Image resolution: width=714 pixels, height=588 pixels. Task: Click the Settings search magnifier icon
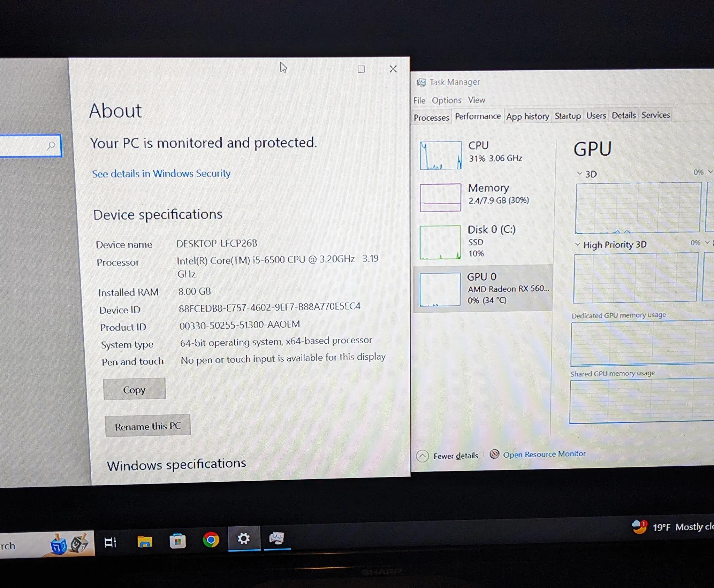(x=51, y=145)
